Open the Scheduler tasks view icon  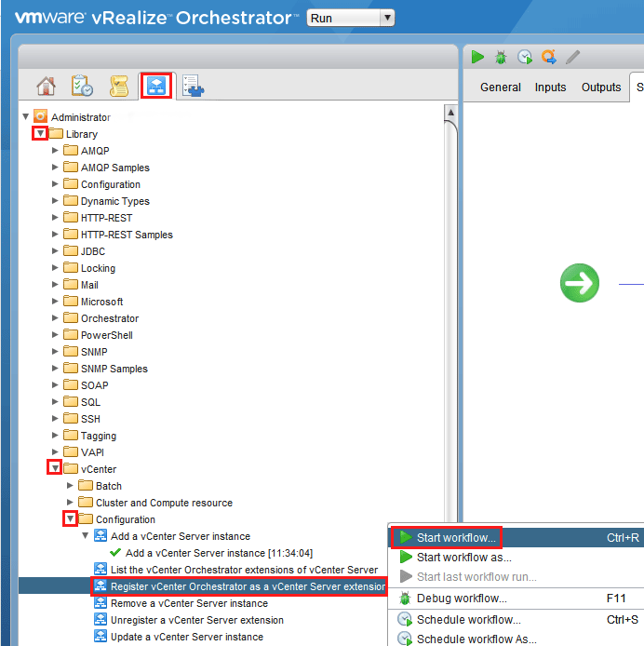(82, 86)
